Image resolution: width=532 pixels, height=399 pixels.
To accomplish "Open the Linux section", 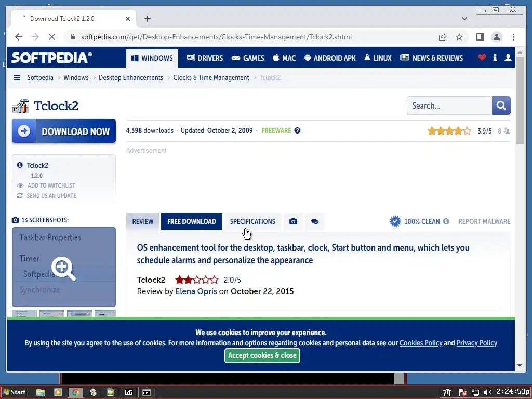I will coord(378,58).
